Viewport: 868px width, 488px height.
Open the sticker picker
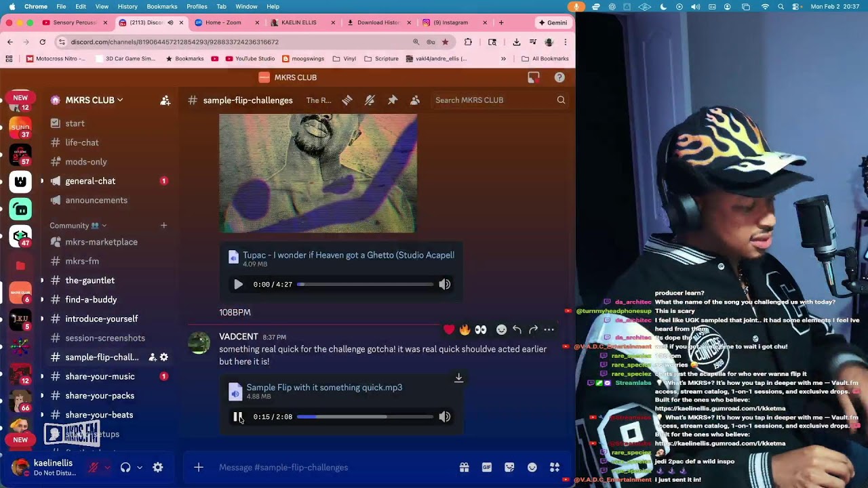click(509, 468)
